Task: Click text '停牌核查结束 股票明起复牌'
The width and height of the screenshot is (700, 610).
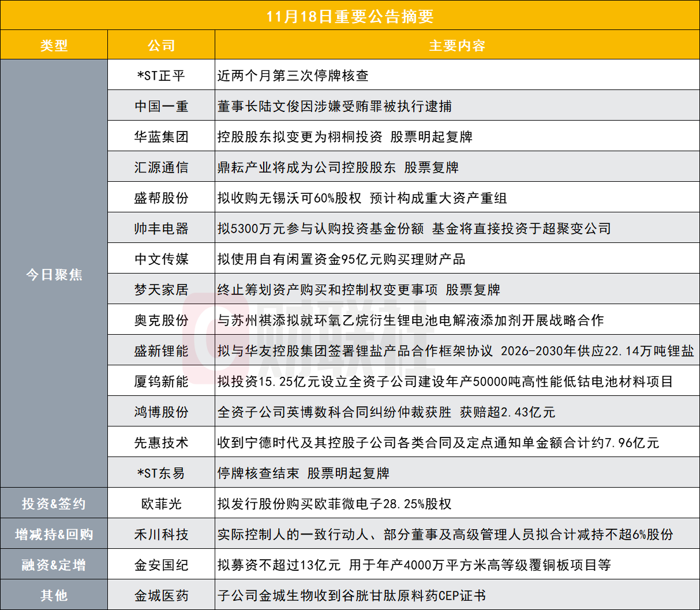Action: [304, 473]
